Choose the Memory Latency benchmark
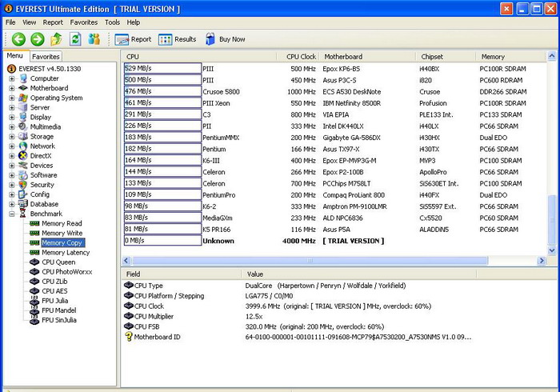The image size is (560, 392). click(65, 252)
